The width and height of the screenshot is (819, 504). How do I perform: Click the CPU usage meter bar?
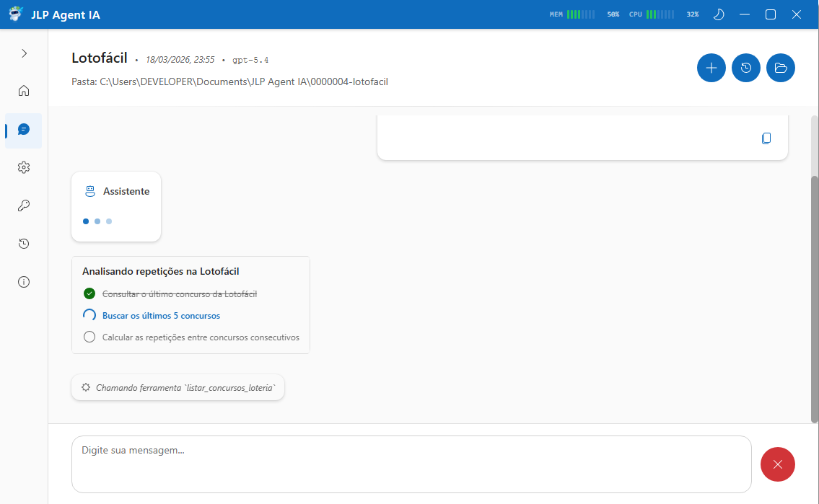[x=660, y=14]
